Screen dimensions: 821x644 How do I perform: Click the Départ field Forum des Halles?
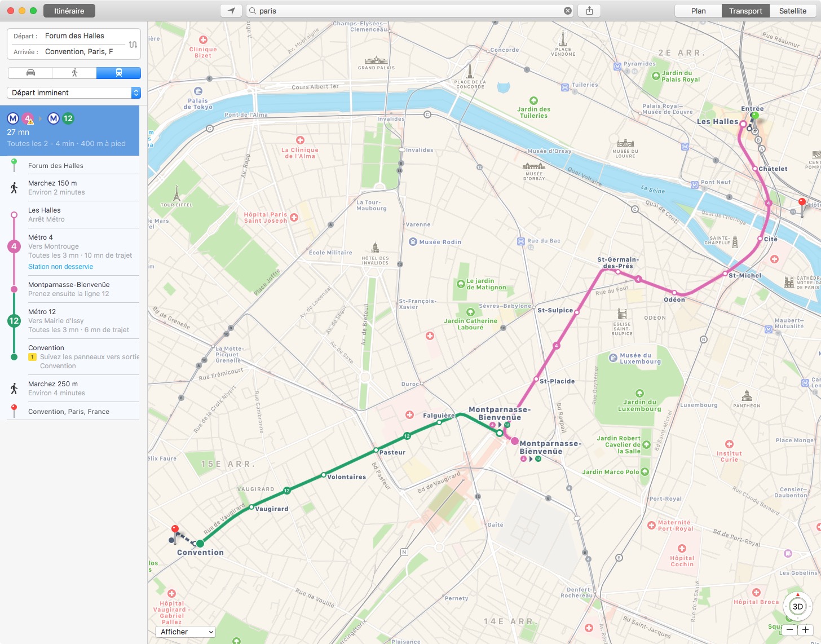point(74,36)
